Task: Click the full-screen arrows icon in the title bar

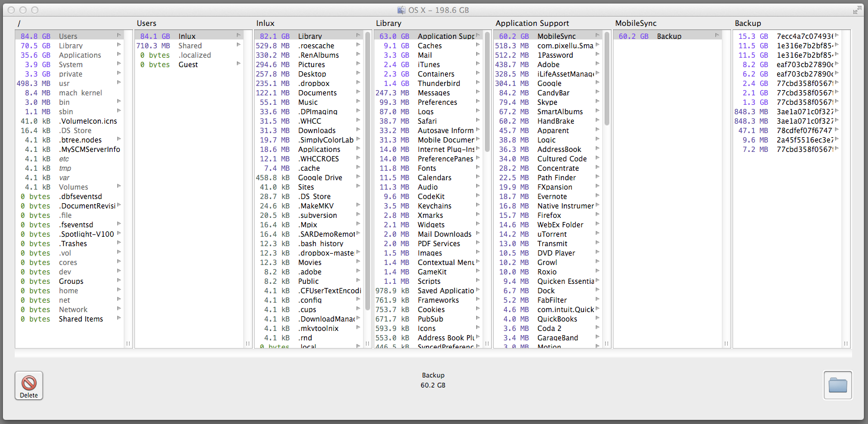Action: (856, 10)
